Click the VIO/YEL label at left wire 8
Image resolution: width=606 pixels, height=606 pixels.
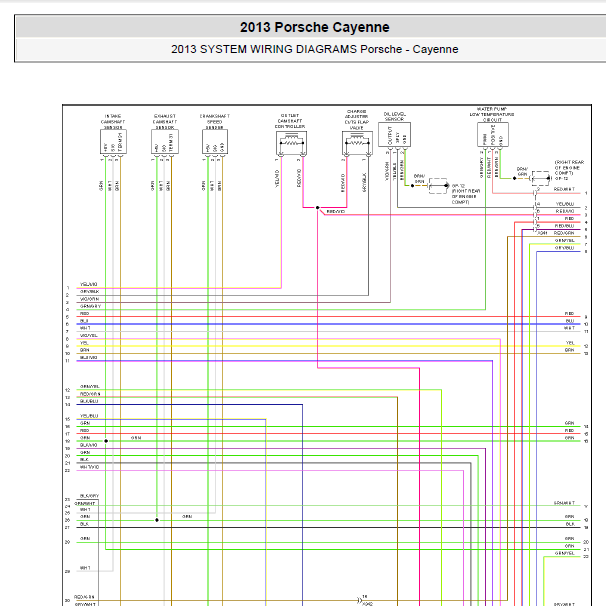(89, 335)
